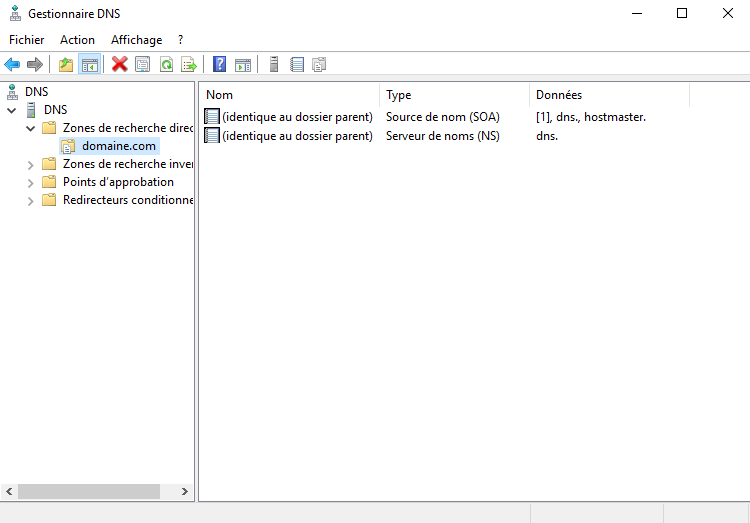Toggle the console tree pane icon
750x523 pixels.
coord(89,64)
